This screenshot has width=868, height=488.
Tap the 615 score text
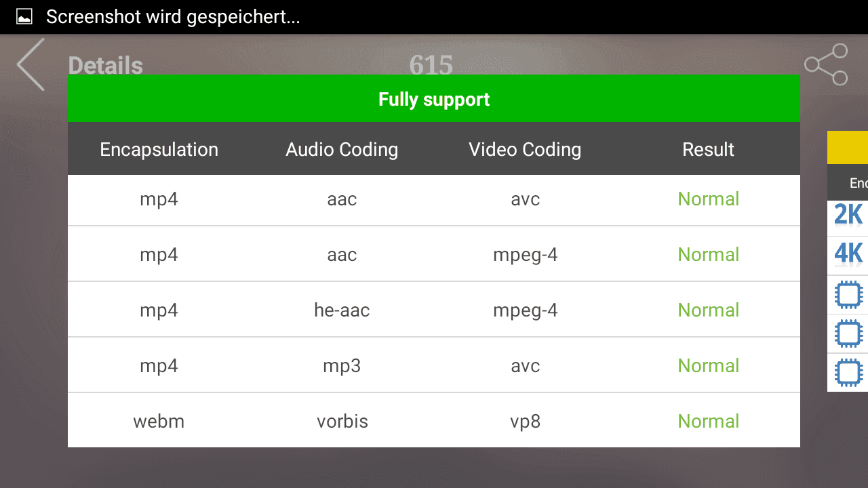pos(431,66)
